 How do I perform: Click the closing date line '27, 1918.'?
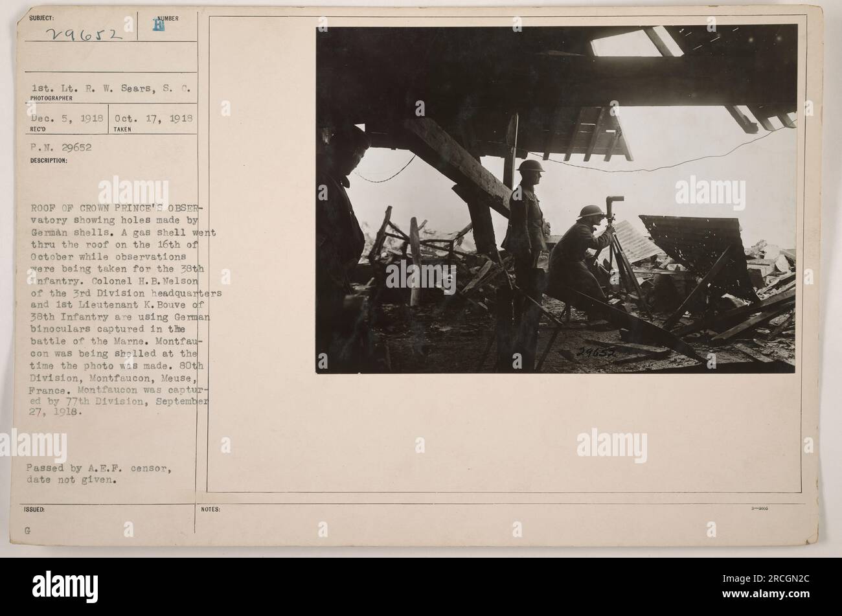pos(55,411)
